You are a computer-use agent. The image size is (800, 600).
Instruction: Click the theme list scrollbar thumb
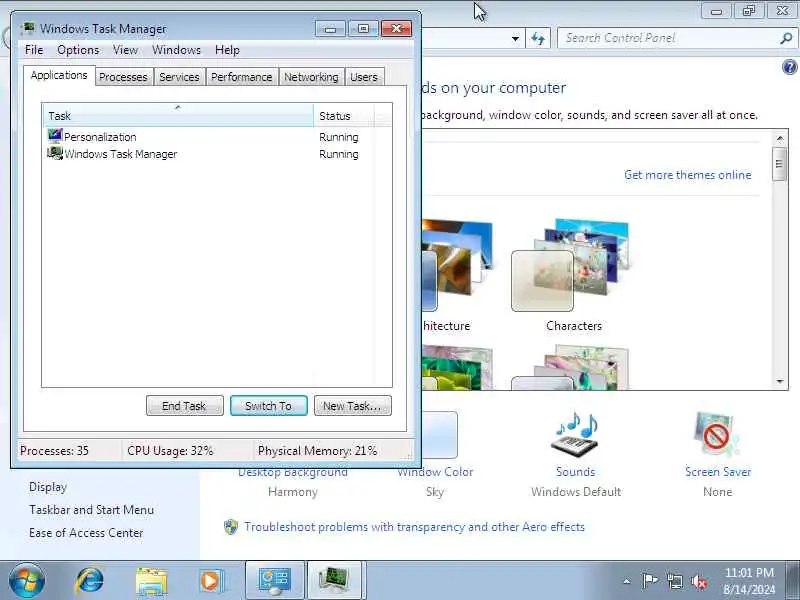(779, 164)
